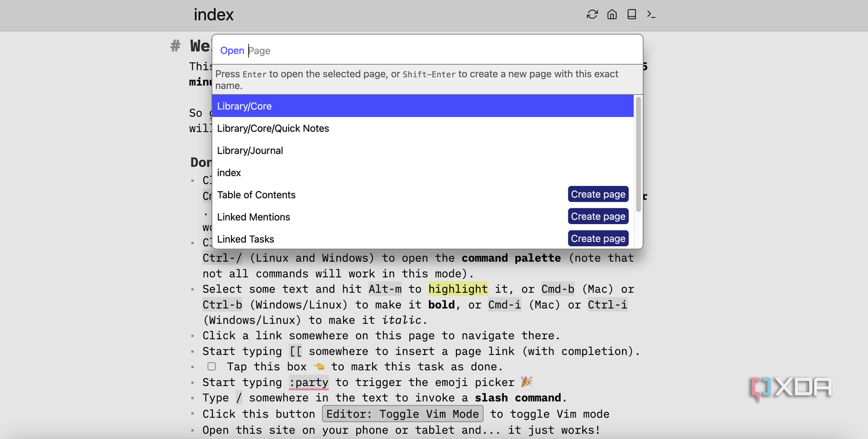Create page for Linked Mentions
Screen dimensions: 868x439
click(598, 217)
